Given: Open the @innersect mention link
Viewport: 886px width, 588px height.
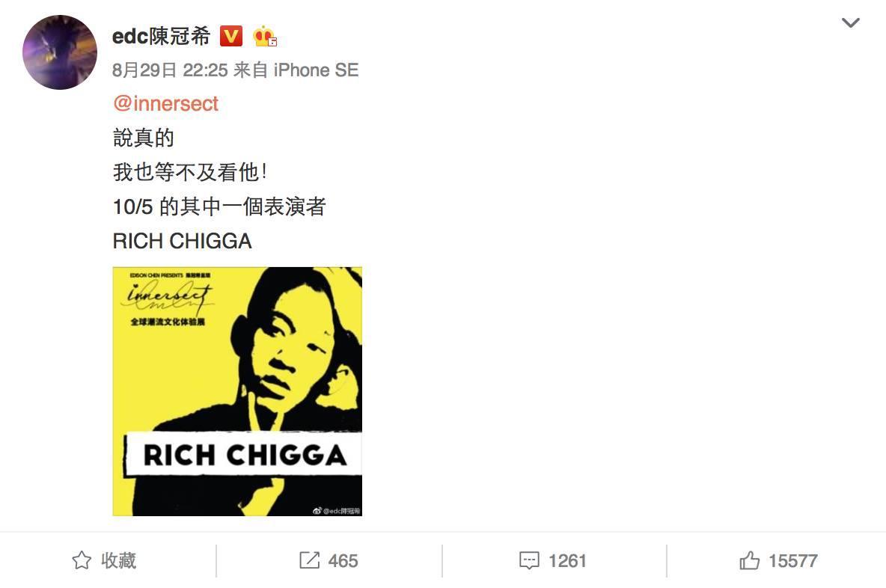Looking at the screenshot, I should tap(165, 103).
